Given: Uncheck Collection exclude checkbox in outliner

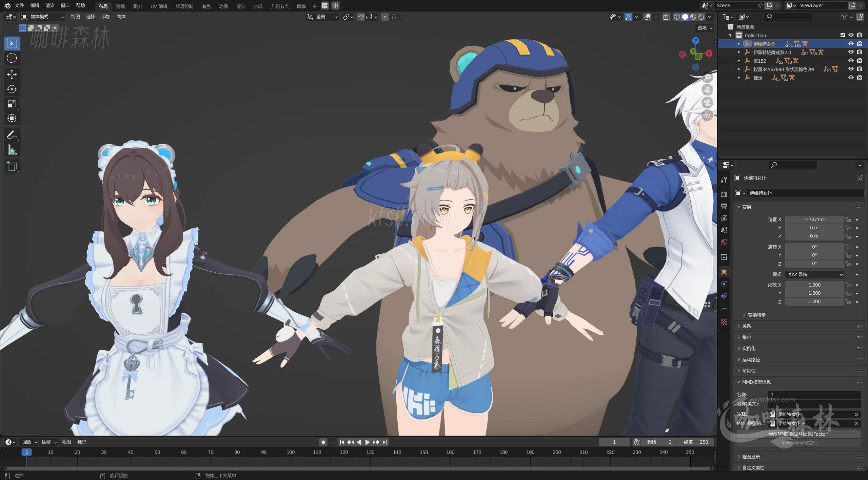Looking at the screenshot, I should click(x=842, y=35).
